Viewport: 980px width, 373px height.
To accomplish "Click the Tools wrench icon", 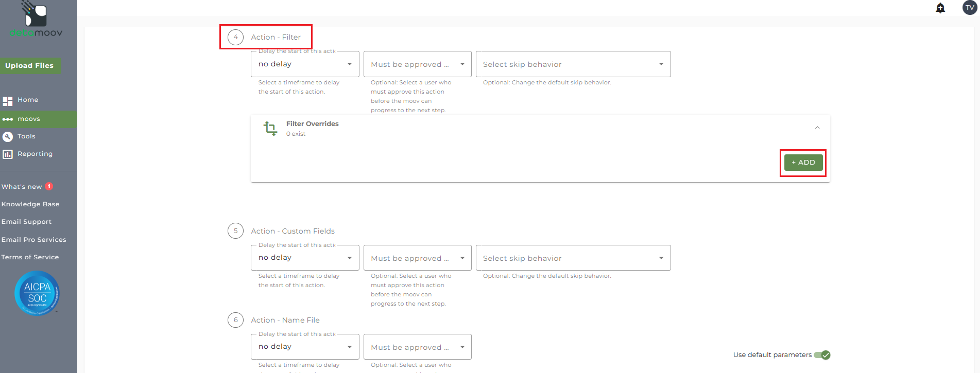I will click(x=8, y=137).
